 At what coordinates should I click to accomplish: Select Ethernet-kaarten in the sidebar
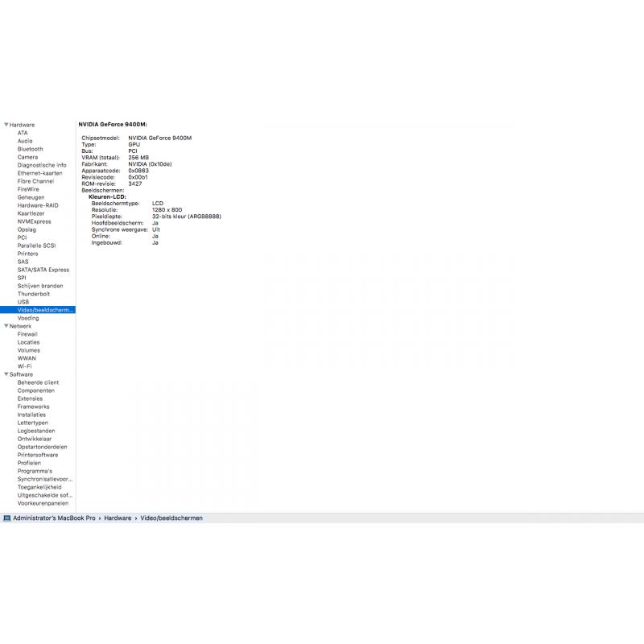(39, 173)
